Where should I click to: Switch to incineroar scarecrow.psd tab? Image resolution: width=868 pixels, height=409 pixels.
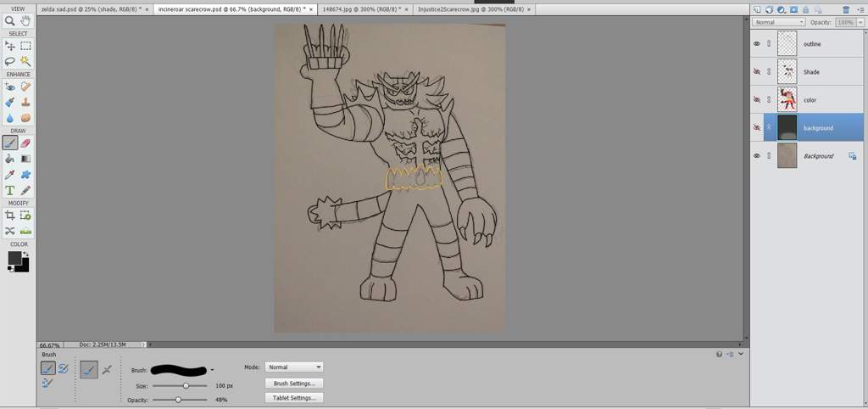pyautogui.click(x=232, y=9)
